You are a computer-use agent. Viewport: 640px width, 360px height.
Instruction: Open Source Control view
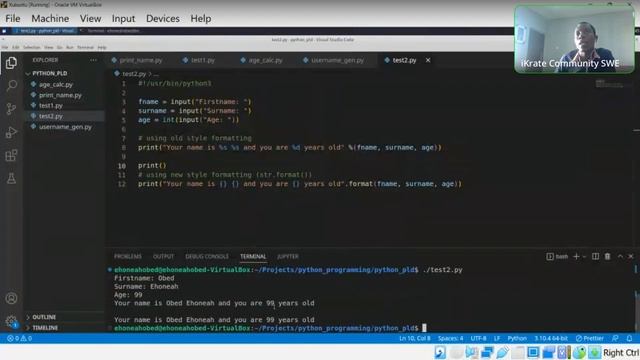[x=11, y=109]
